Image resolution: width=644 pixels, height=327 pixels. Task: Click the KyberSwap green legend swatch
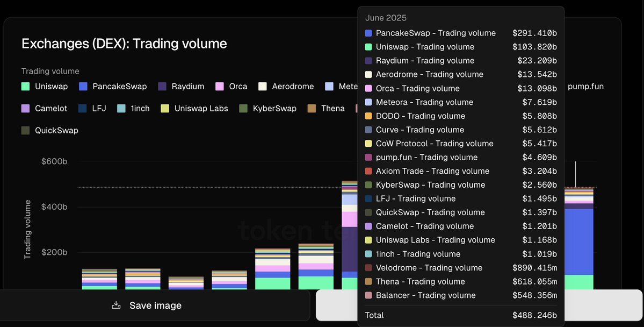pos(243,109)
